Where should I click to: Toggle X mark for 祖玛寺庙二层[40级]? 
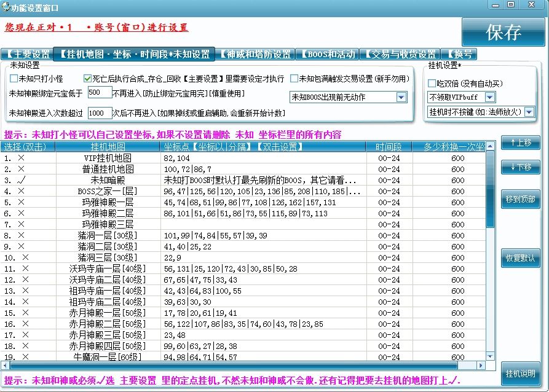(25, 302)
